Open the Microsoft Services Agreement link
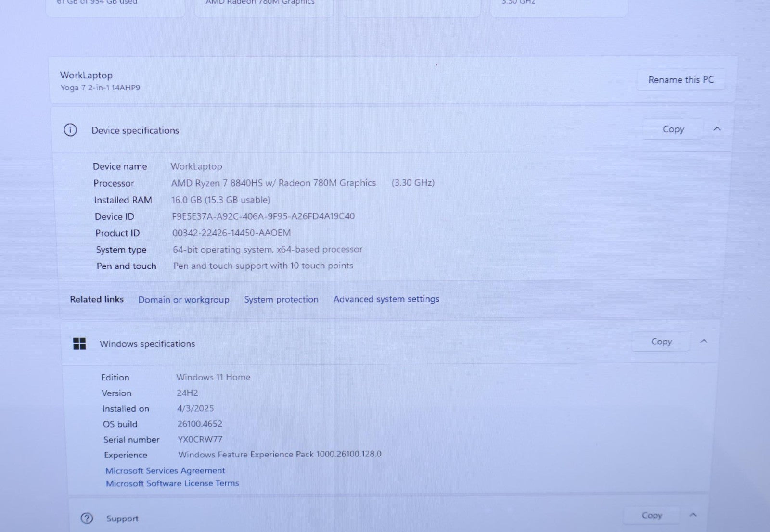Image resolution: width=770 pixels, height=532 pixels. point(165,470)
